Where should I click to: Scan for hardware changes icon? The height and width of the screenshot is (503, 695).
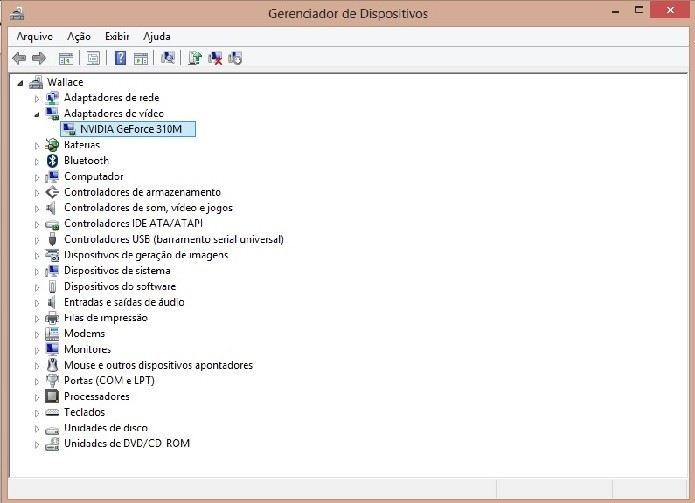pyautogui.click(x=168, y=58)
